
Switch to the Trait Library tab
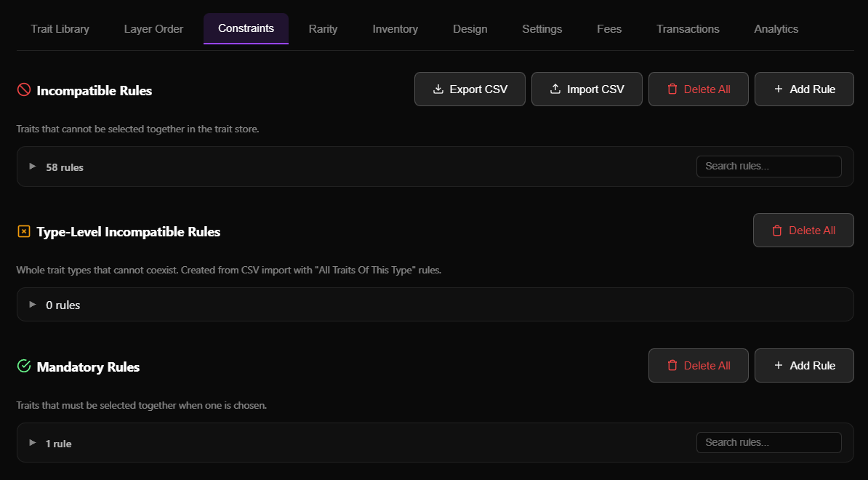60,29
